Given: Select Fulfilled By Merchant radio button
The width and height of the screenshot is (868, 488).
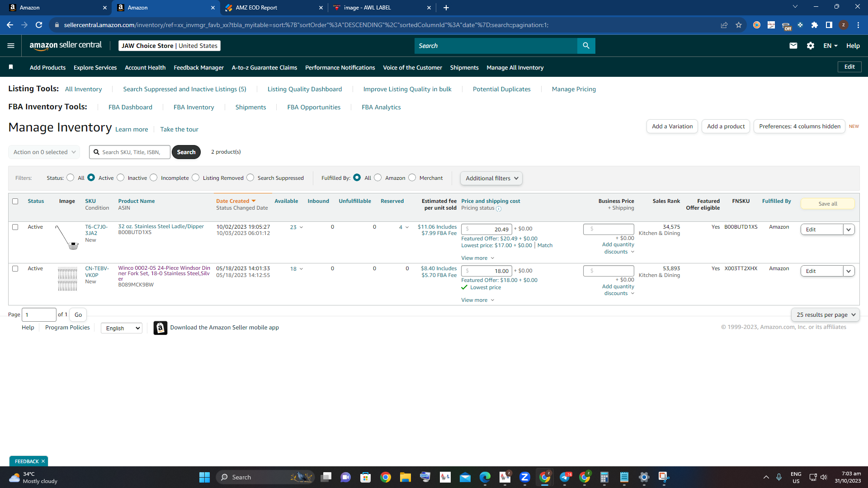Looking at the screenshot, I should pyautogui.click(x=412, y=178).
